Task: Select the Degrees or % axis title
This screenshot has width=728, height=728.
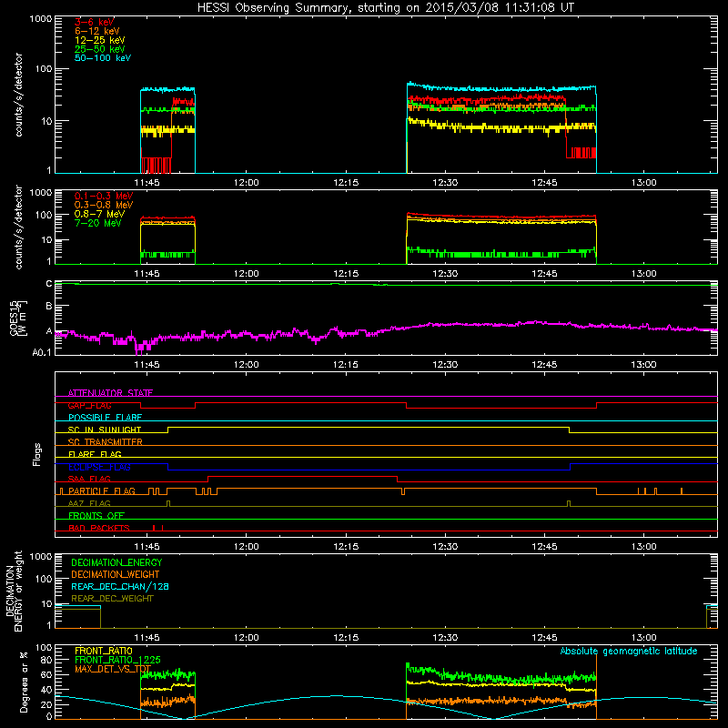Action: [24, 682]
